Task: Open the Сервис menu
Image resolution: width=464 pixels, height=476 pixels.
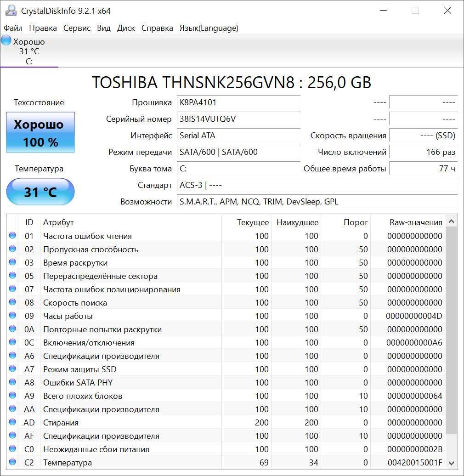Action: (x=77, y=28)
